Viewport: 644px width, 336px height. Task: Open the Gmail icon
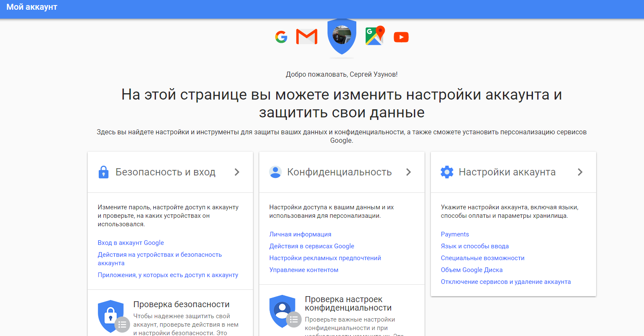point(307,37)
